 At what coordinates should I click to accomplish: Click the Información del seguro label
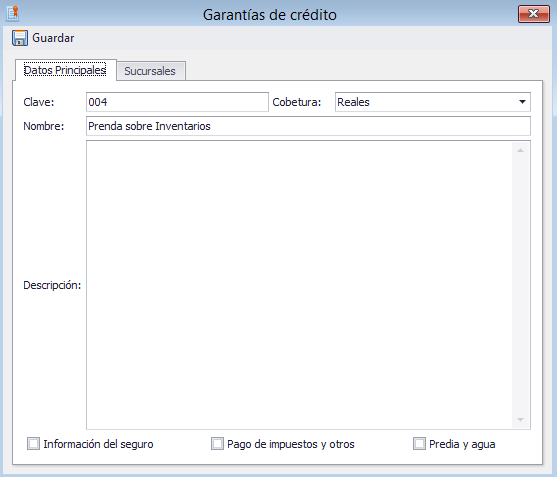click(x=98, y=444)
